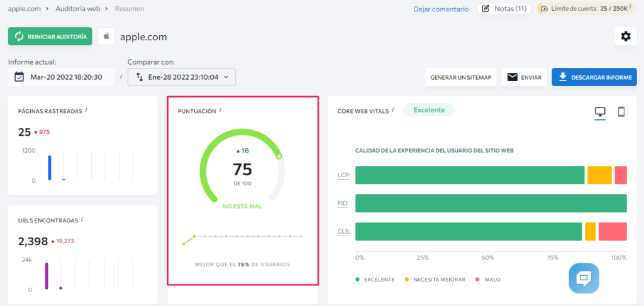Click the pages crawled count 25

tap(25, 132)
